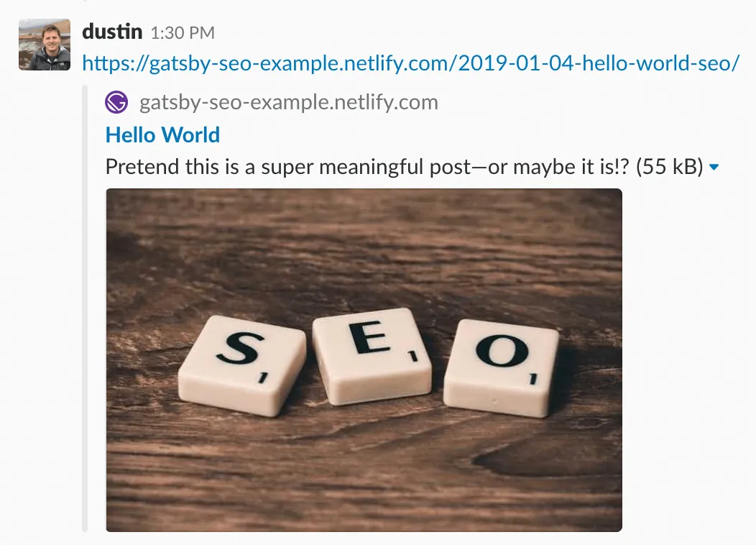Click the gatsby-seo-example.netlify.com domain text

click(x=287, y=102)
